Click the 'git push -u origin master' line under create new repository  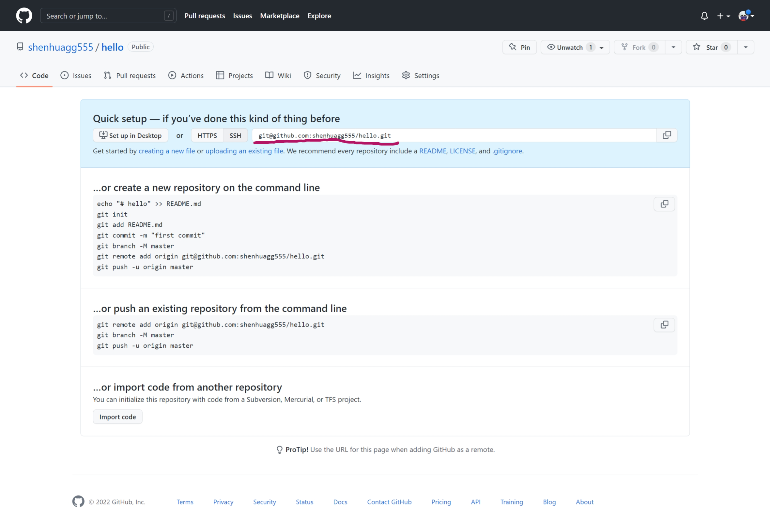click(145, 267)
